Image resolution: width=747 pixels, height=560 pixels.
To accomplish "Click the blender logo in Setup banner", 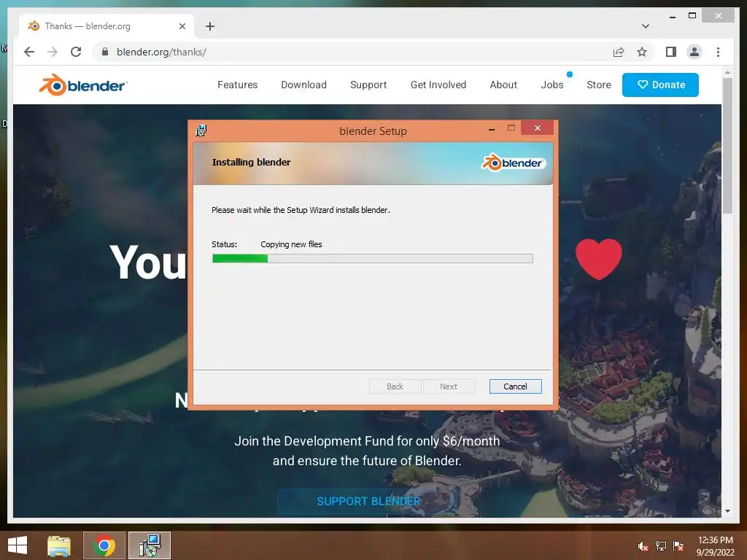I will [513, 163].
